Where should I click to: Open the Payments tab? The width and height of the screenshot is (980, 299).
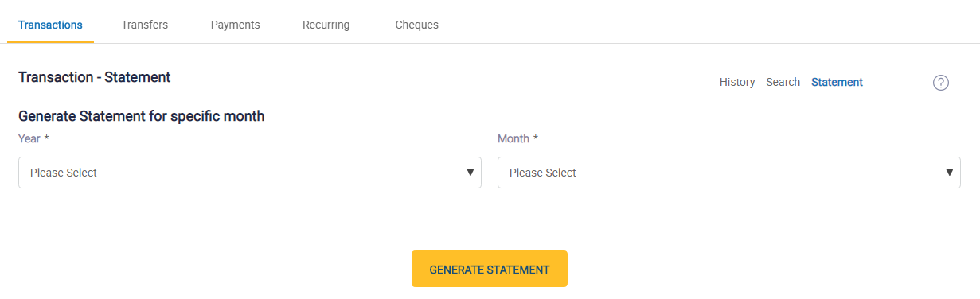pos(235,25)
